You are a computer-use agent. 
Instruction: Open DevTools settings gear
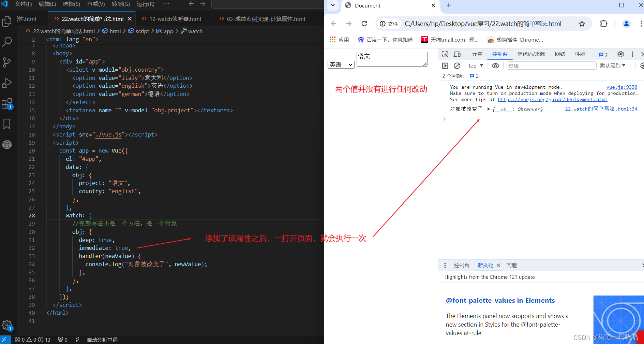(620, 54)
